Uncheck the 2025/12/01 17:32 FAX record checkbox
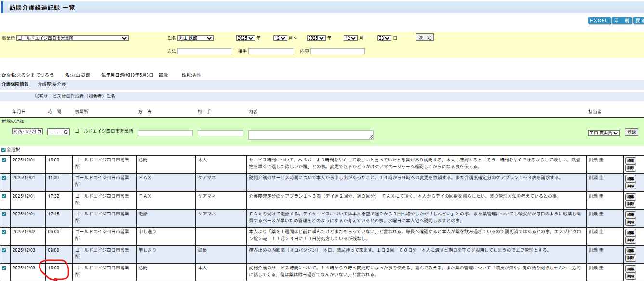 click(4, 196)
